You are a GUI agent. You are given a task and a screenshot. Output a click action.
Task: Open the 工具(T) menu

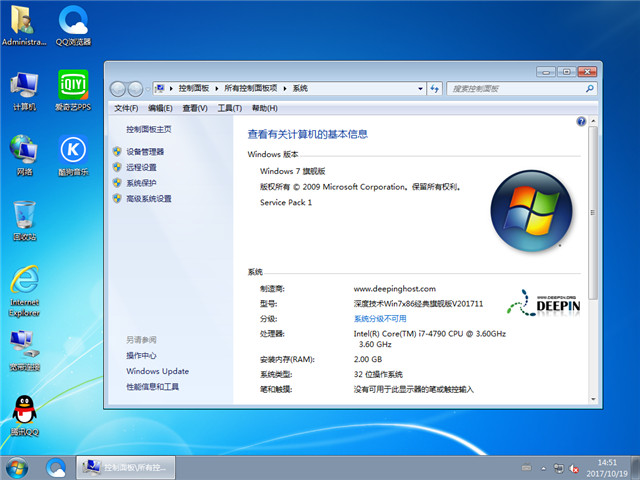230,108
